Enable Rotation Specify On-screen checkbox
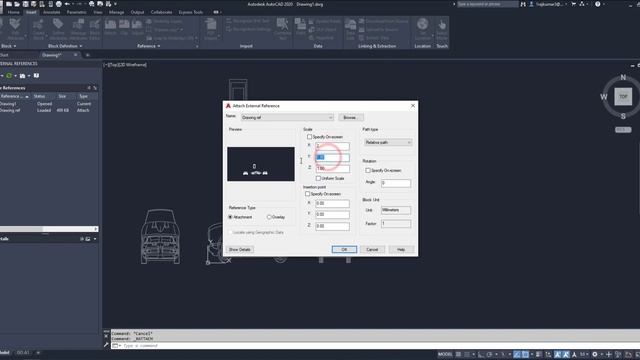The width and height of the screenshot is (640, 360). pos(368,170)
